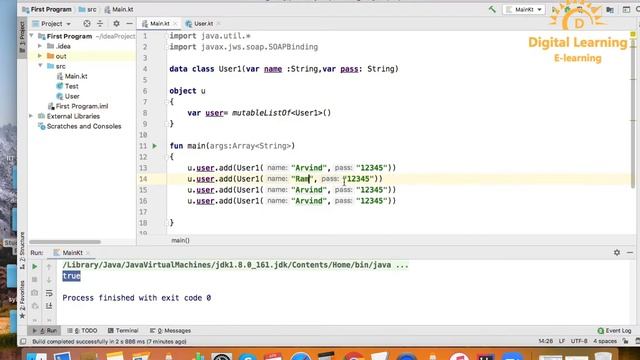Open the Terminal tool window
Screen dimensions: 640x360
point(123,331)
